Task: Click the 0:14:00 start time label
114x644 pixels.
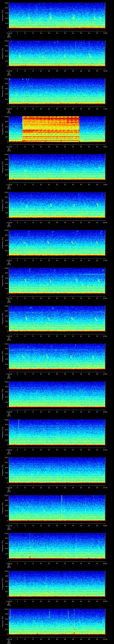Action: [9, 33]
